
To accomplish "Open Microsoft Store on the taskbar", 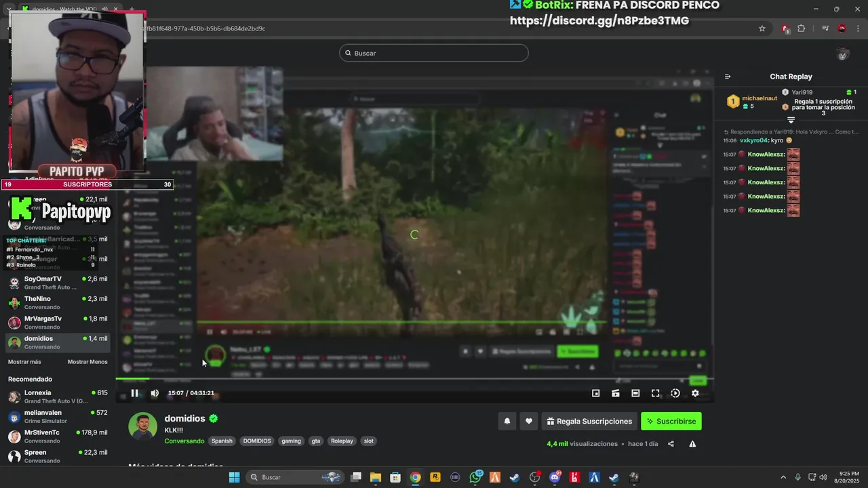I will [395, 477].
